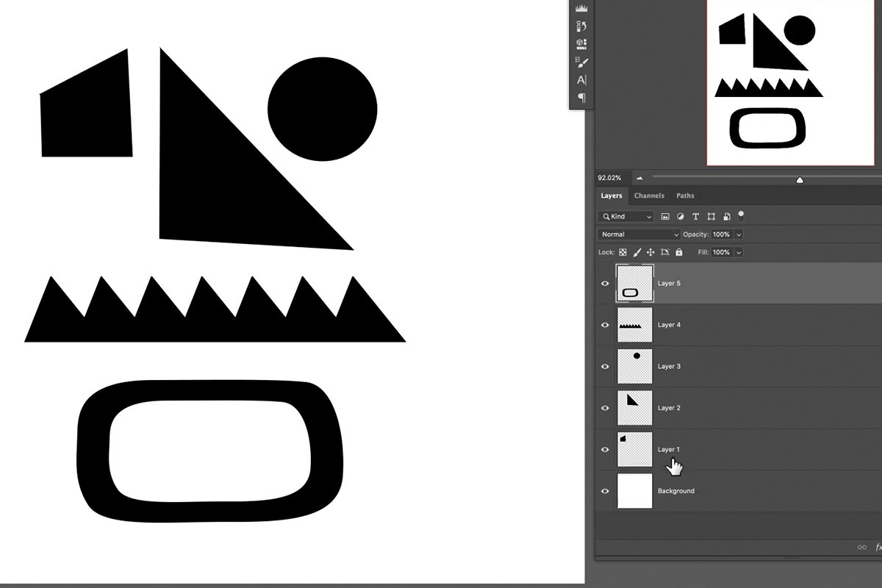Select the 'Background' layer name text
Viewport: 882px width, 588px height.
coord(676,491)
